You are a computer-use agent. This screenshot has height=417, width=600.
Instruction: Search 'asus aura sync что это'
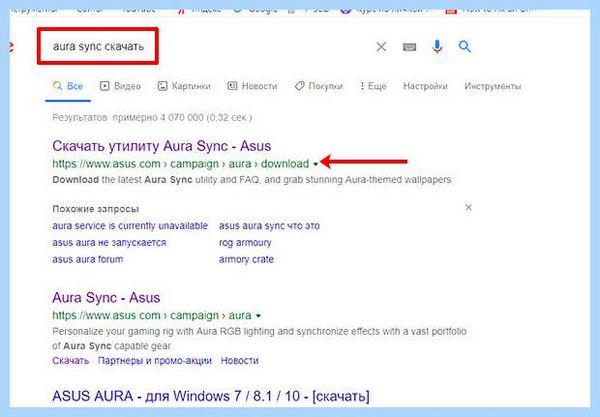(269, 226)
